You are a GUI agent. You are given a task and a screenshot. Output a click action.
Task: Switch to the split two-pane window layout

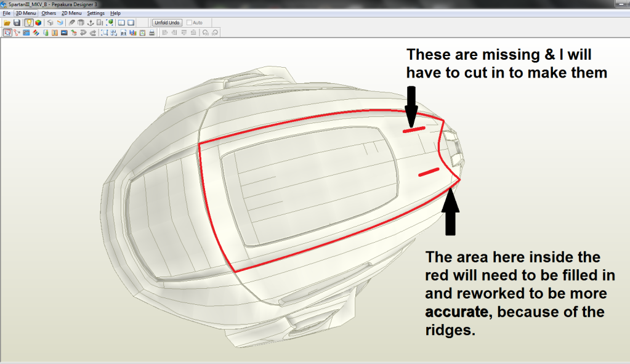pyautogui.click(x=121, y=23)
